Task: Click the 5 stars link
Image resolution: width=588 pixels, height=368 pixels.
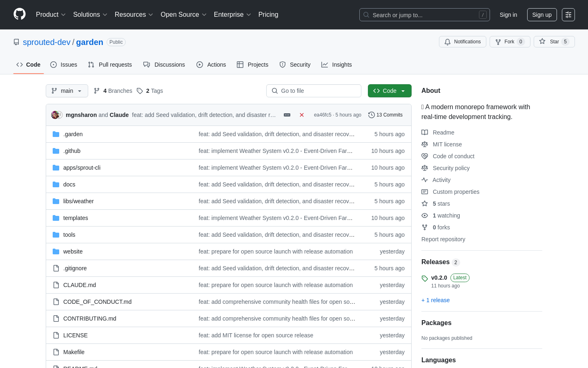Action: [x=441, y=204]
